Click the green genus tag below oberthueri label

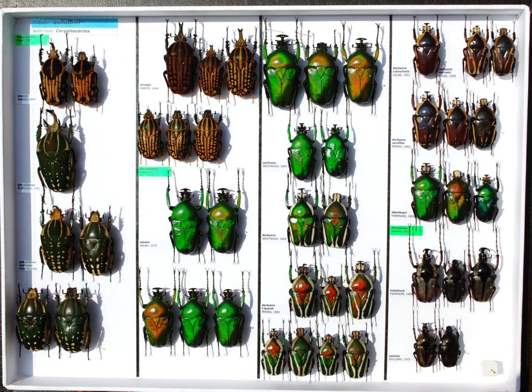pos(406,230)
